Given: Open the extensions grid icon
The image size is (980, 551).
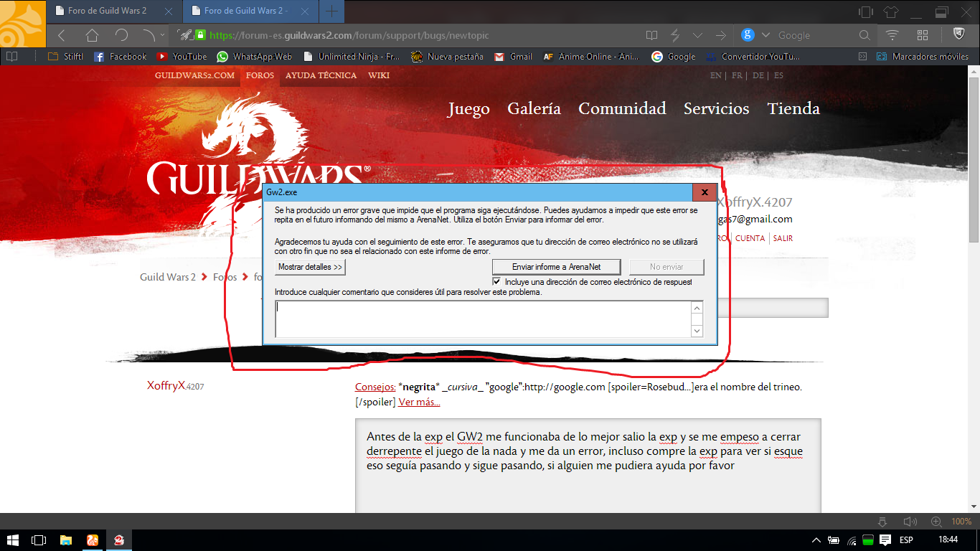Looking at the screenshot, I should 923,35.
